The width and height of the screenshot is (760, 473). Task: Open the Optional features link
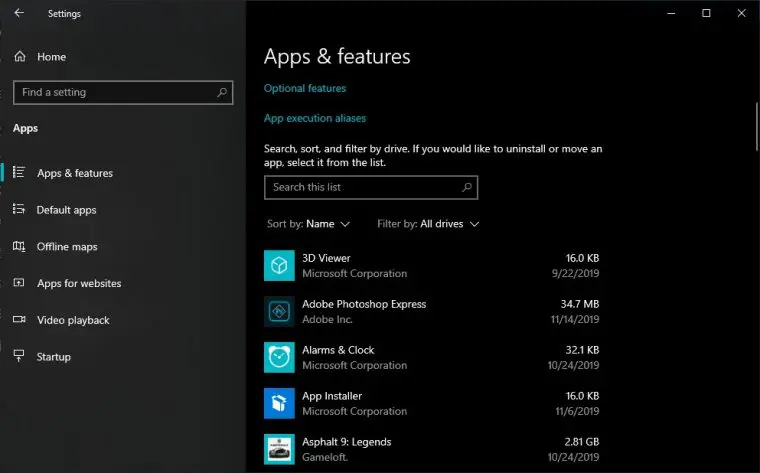(x=305, y=88)
